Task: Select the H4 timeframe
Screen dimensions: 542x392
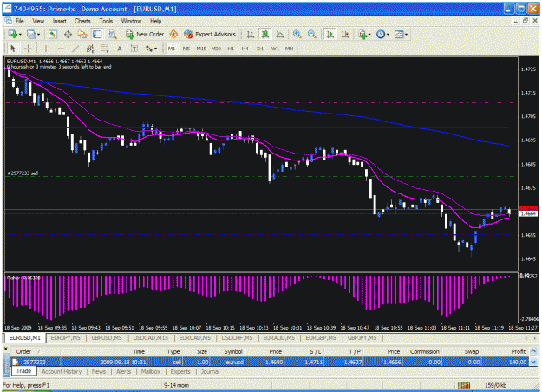Action: click(245, 49)
